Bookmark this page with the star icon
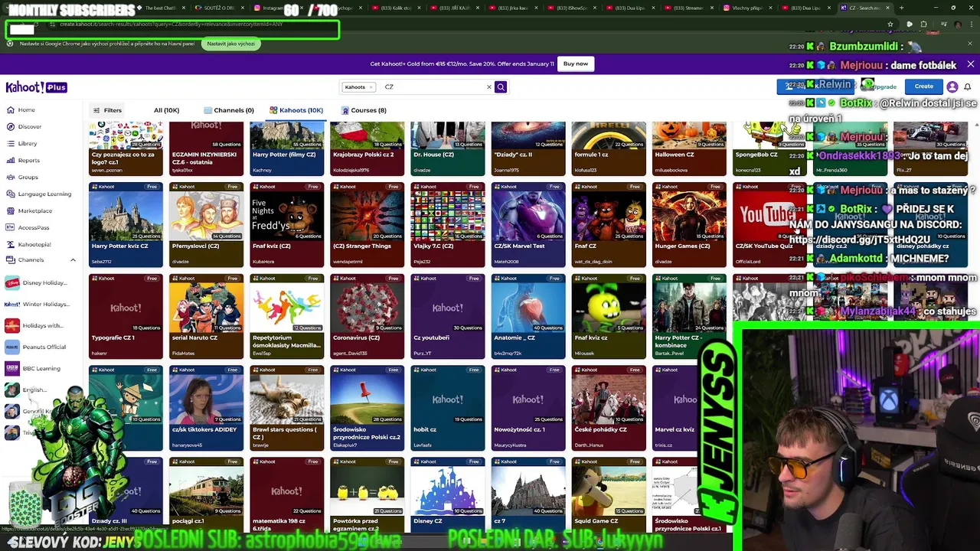The height and width of the screenshot is (551, 980). [x=890, y=24]
